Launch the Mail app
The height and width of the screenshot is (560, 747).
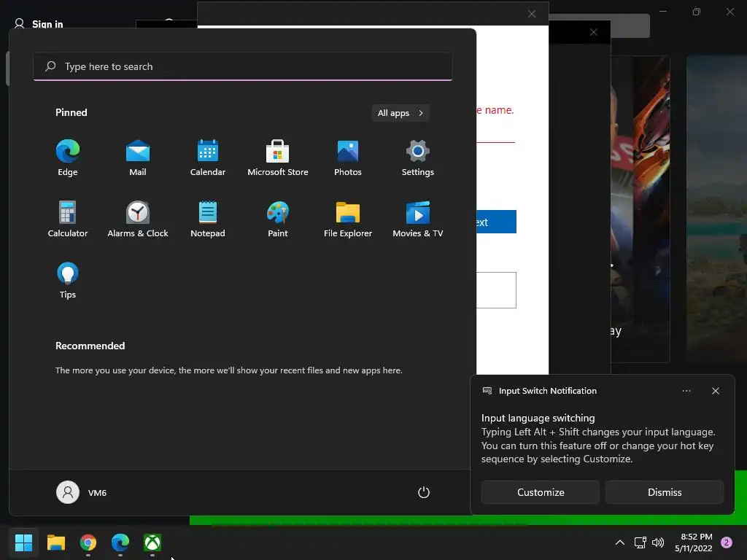[138, 158]
